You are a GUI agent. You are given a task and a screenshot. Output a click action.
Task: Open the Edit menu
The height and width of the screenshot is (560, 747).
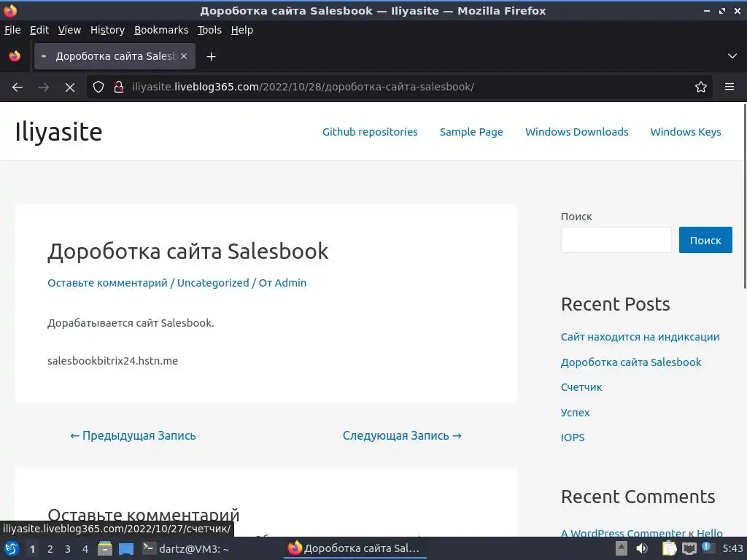pos(39,30)
